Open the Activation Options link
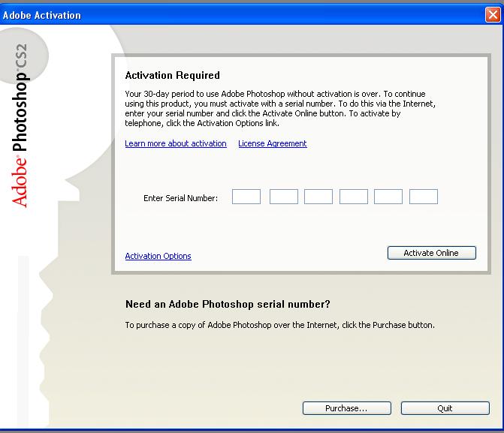504x433 pixels. coord(158,256)
